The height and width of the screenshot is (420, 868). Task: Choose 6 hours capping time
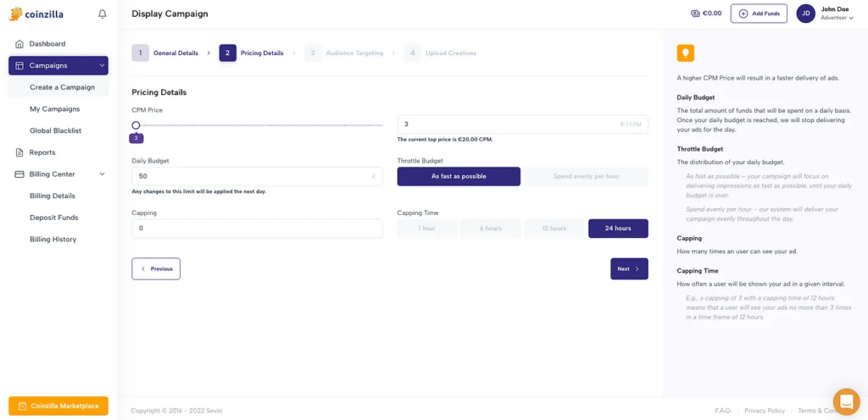click(x=491, y=229)
